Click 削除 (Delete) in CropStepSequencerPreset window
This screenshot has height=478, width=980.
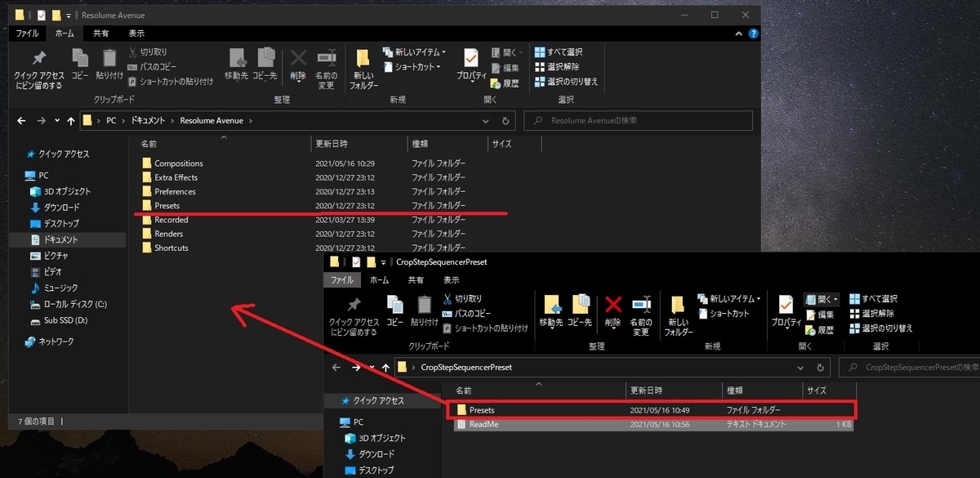613,310
